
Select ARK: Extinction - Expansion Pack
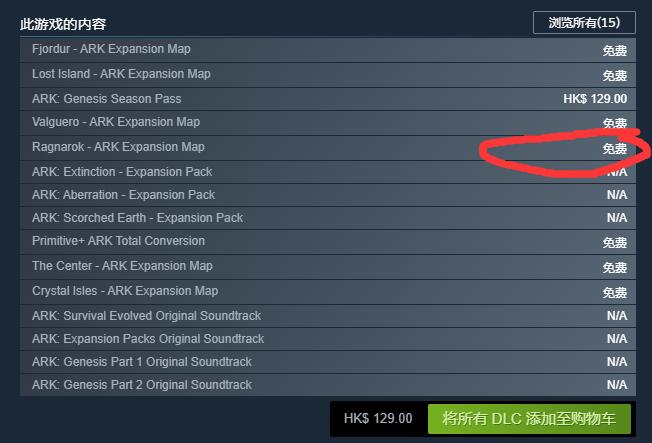coord(328,172)
